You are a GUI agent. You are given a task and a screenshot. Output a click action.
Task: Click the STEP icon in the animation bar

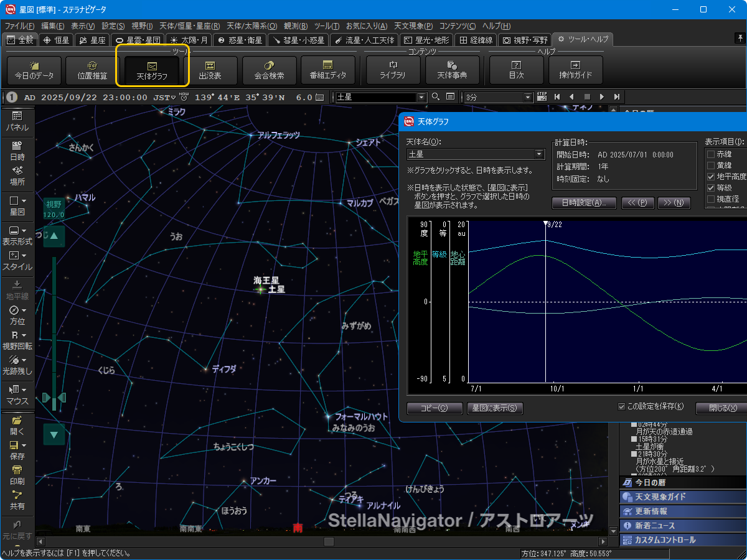click(x=542, y=97)
